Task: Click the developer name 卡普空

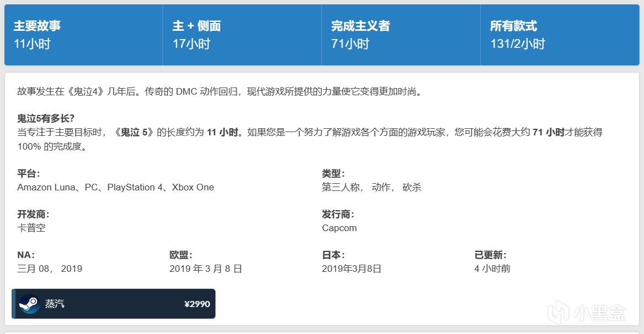Action: [31, 228]
